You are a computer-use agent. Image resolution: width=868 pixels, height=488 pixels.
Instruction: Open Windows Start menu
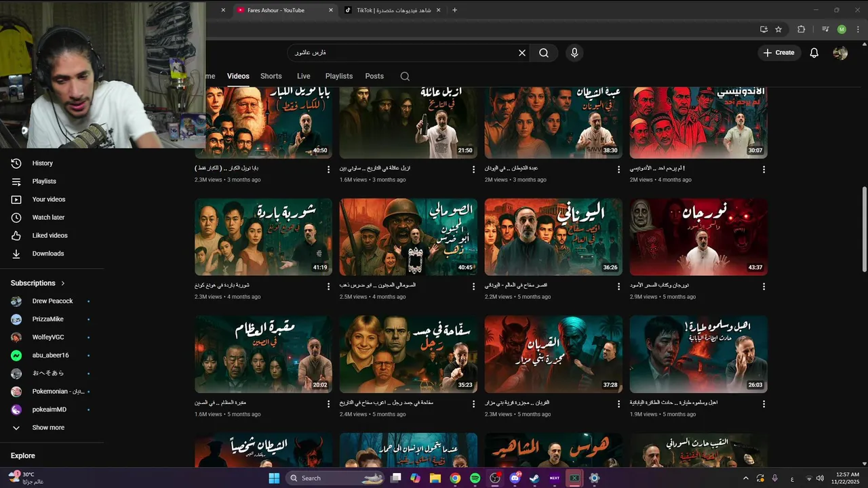click(274, 478)
